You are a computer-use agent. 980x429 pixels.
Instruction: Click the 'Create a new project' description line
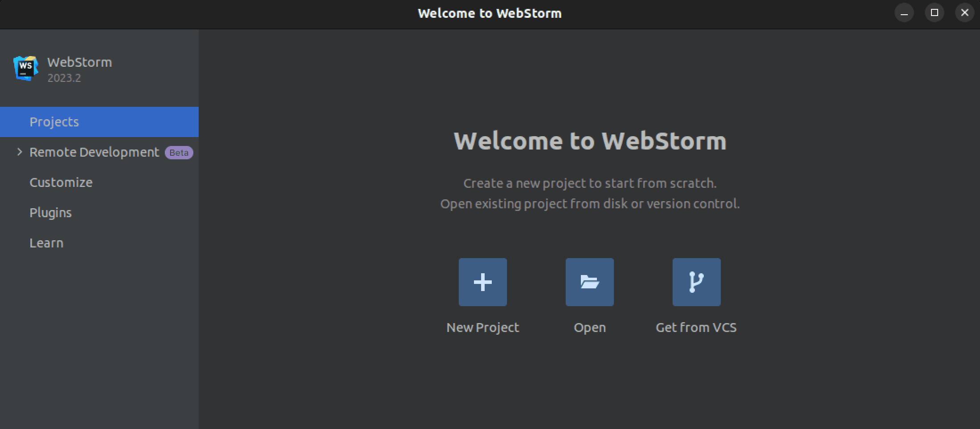point(590,183)
